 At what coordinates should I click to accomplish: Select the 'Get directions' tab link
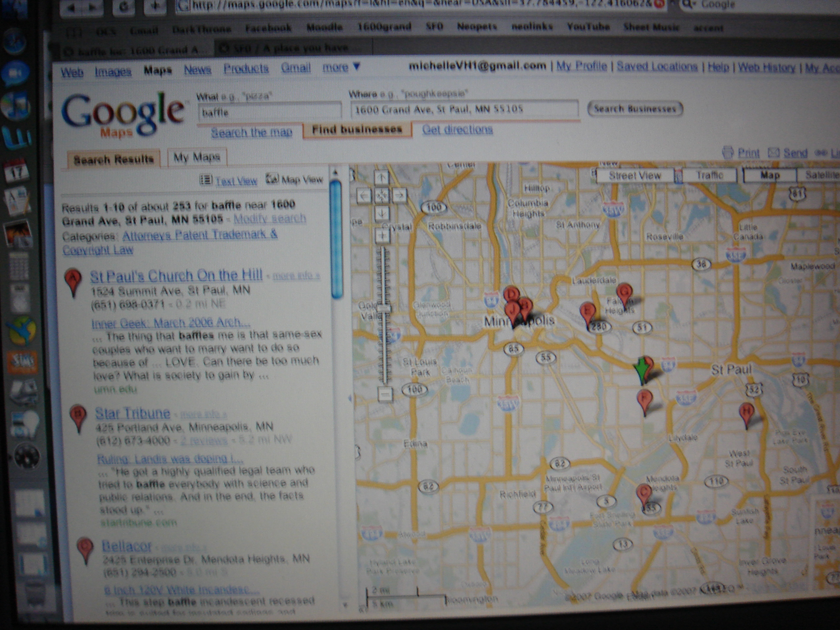tap(457, 130)
